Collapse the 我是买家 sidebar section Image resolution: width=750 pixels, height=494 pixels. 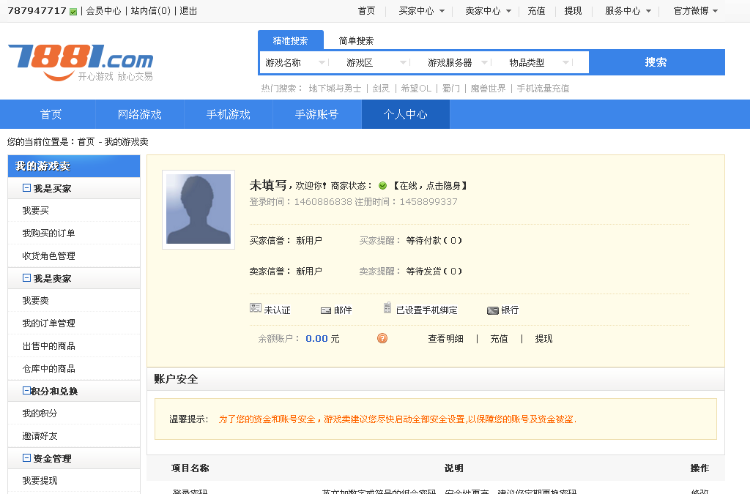(27, 188)
